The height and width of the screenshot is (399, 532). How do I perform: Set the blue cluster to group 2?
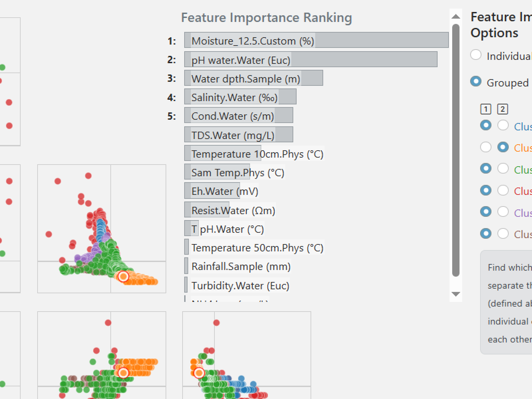(x=503, y=125)
